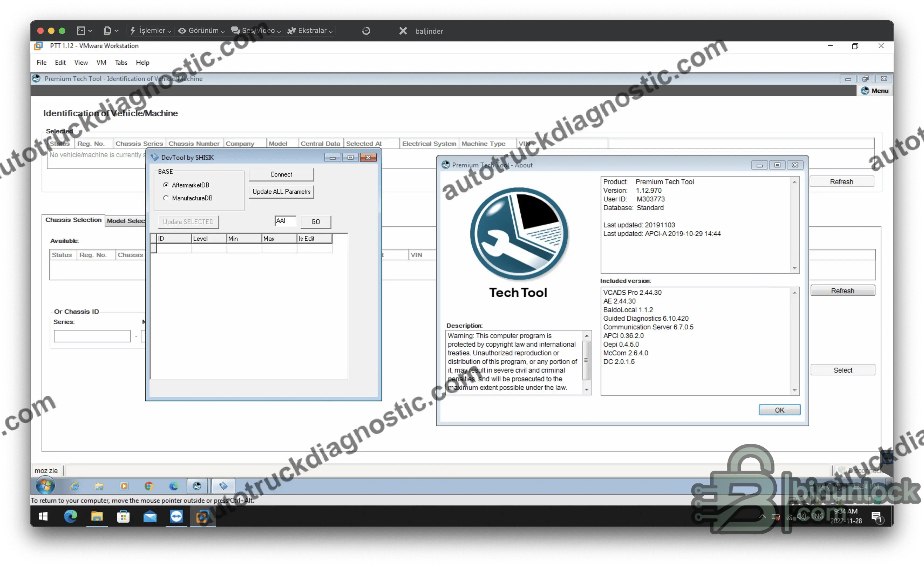Screen dimensions: 924x567
Task: Launch Microsoft Edge from VM taskbar
Action: (x=174, y=486)
